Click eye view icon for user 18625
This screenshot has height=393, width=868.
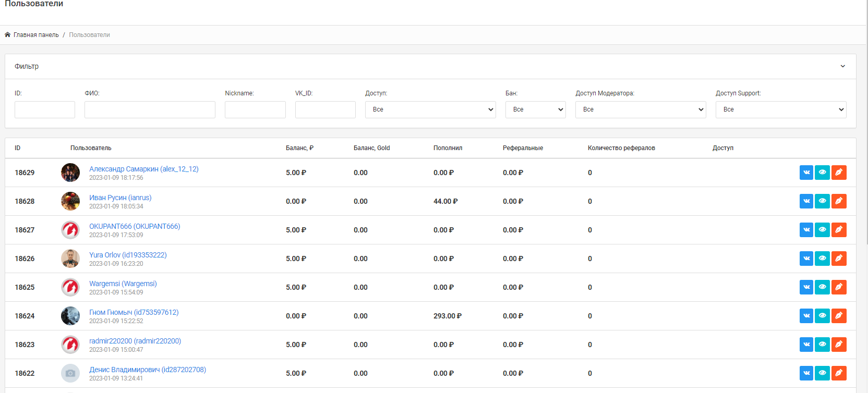pyautogui.click(x=822, y=287)
